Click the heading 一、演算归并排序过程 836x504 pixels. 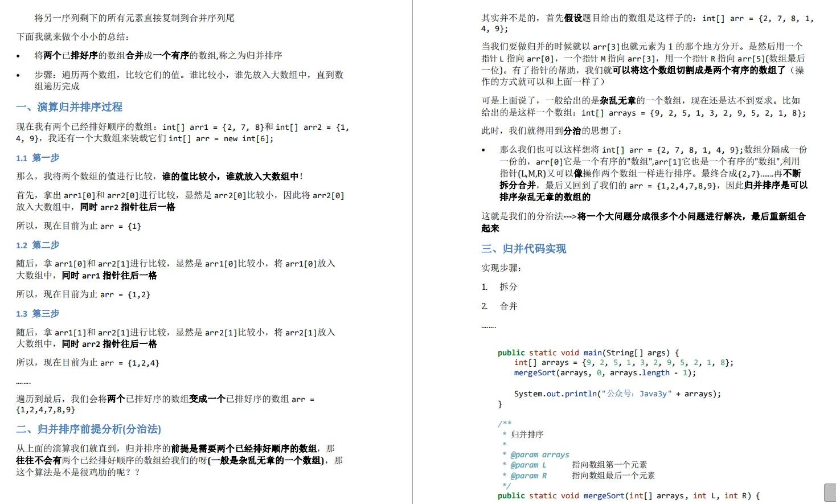(x=69, y=107)
